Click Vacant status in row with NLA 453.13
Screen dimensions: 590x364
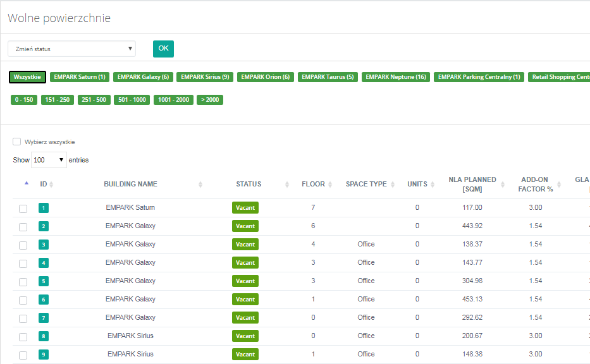245,300
